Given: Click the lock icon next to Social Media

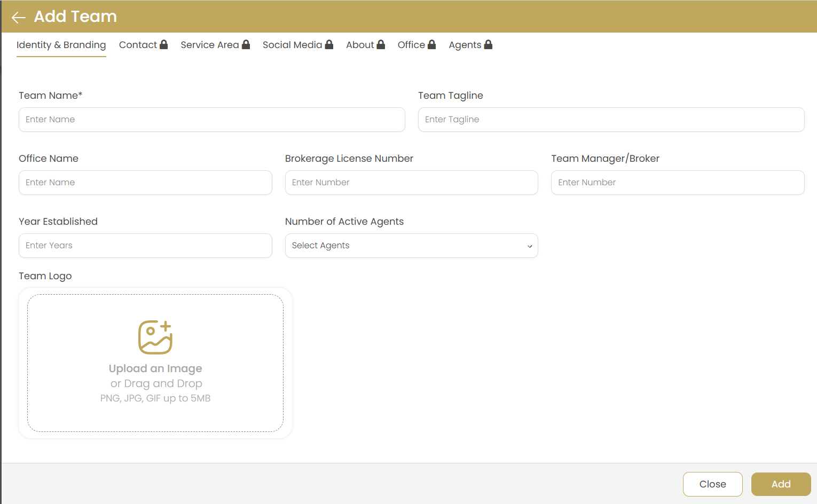Looking at the screenshot, I should coord(329,44).
